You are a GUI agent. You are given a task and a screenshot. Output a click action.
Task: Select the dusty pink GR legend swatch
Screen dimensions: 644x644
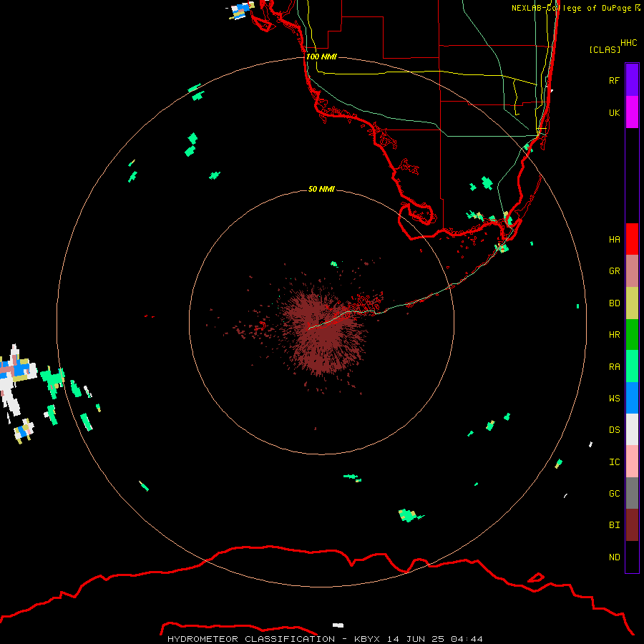click(632, 270)
